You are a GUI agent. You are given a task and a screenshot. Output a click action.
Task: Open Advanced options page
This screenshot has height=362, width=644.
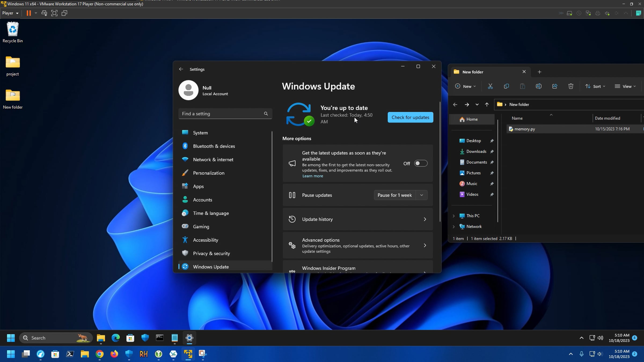358,245
